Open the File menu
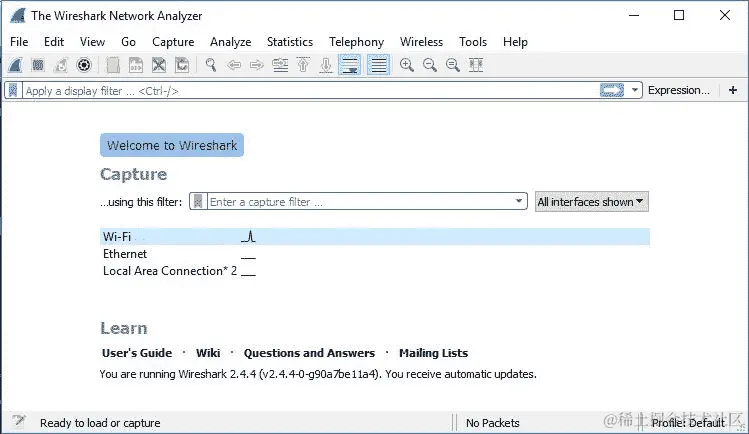The height and width of the screenshot is (434, 749). click(x=19, y=42)
